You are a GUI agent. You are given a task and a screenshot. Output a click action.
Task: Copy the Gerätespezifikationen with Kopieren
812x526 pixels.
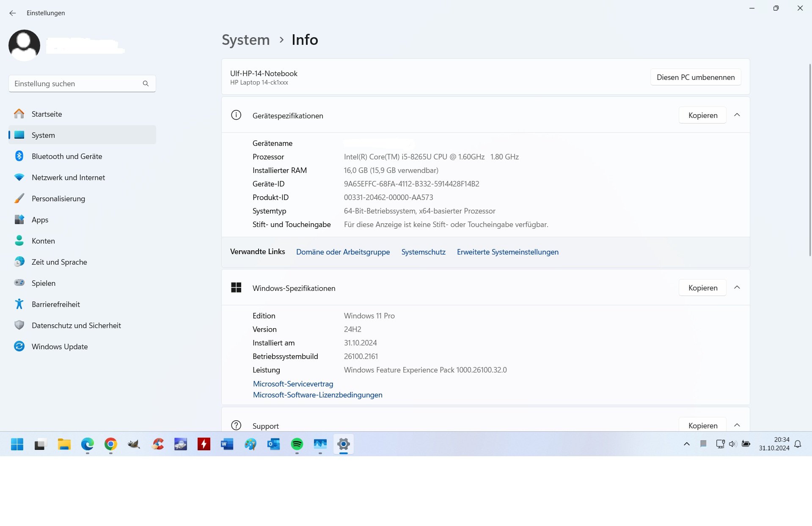(702, 115)
